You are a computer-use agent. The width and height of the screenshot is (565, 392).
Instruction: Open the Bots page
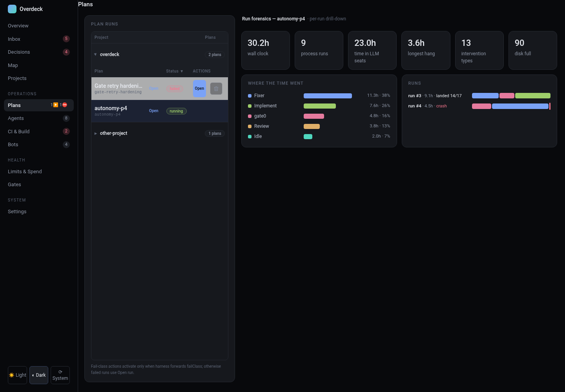[39, 144]
